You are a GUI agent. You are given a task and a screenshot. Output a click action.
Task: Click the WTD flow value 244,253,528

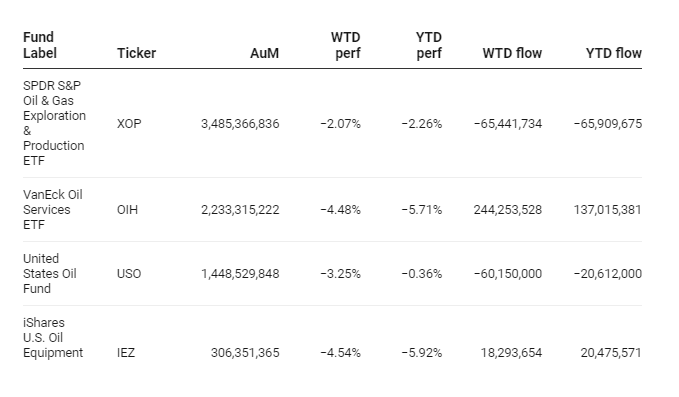508,210
